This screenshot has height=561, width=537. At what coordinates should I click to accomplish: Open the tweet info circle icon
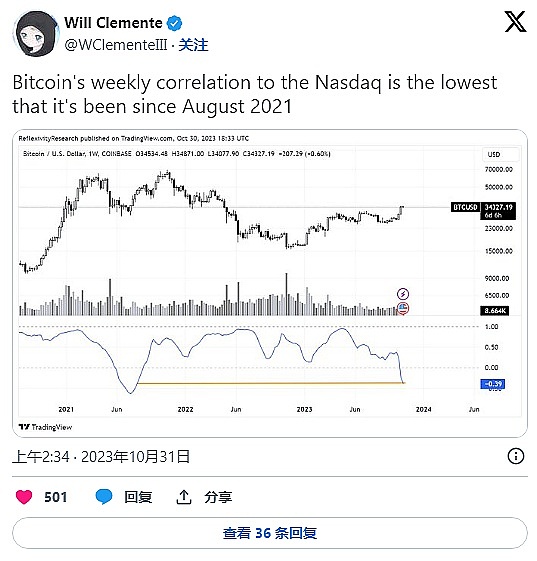[x=516, y=456]
